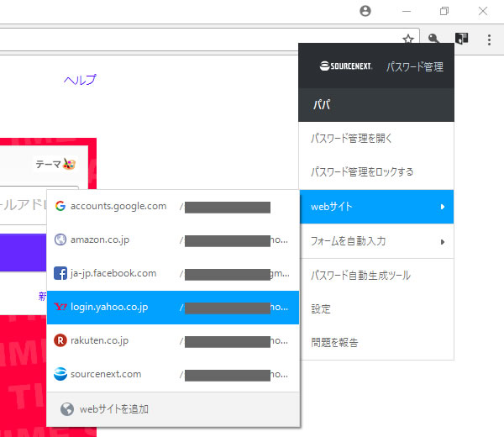The image size is (504, 437).
Task: Click the Sourcenext icon beside sourcenext.com
Action: [x=60, y=374]
